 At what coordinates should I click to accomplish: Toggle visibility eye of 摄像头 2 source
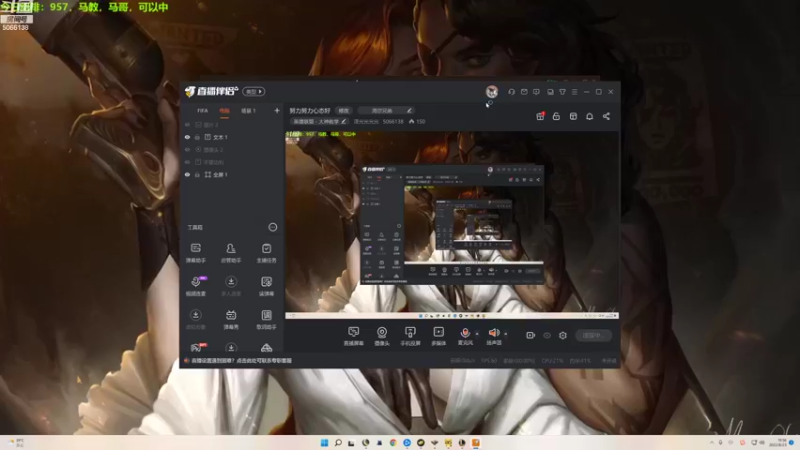tap(187, 149)
